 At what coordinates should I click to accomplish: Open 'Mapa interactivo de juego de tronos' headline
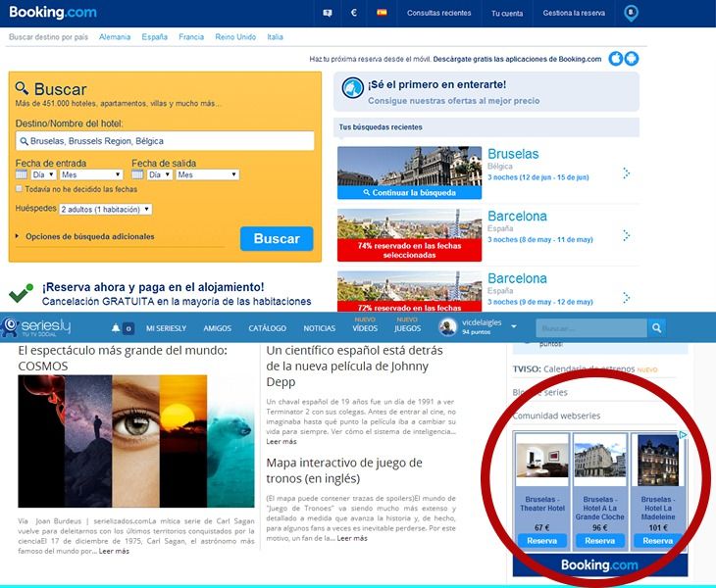(344, 470)
